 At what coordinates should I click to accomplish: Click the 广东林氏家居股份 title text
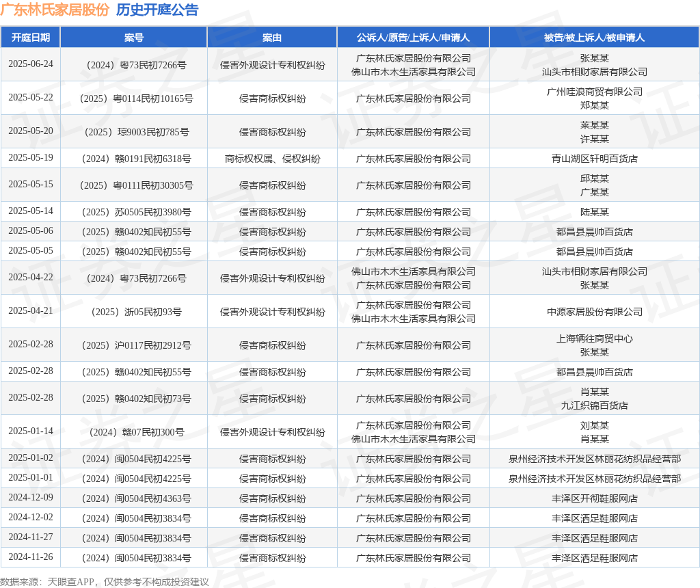pyautogui.click(x=55, y=10)
